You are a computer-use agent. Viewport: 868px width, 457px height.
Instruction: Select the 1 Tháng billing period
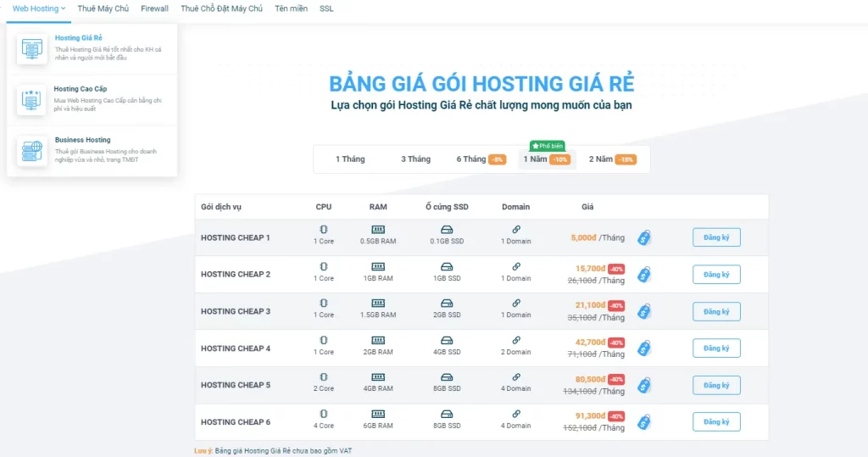tap(350, 159)
